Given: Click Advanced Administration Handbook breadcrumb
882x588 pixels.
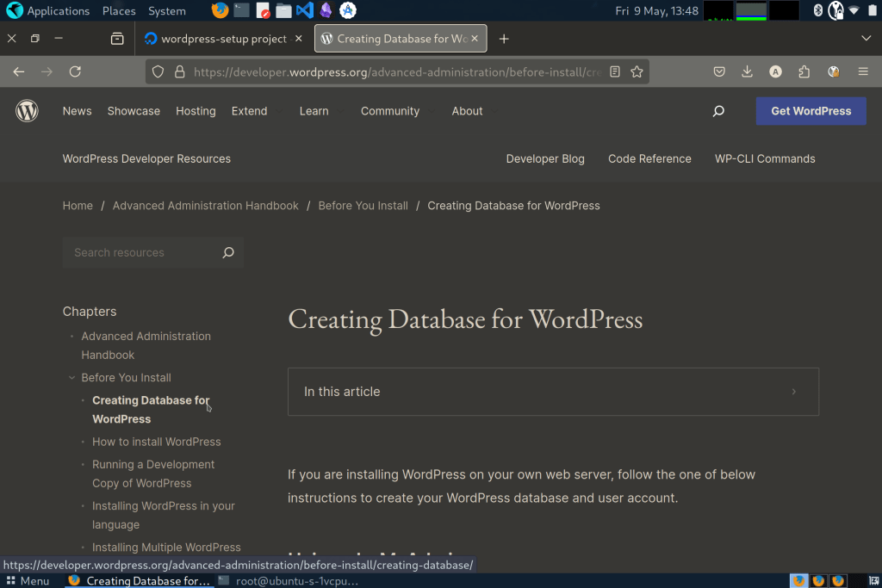Looking at the screenshot, I should coord(205,206).
